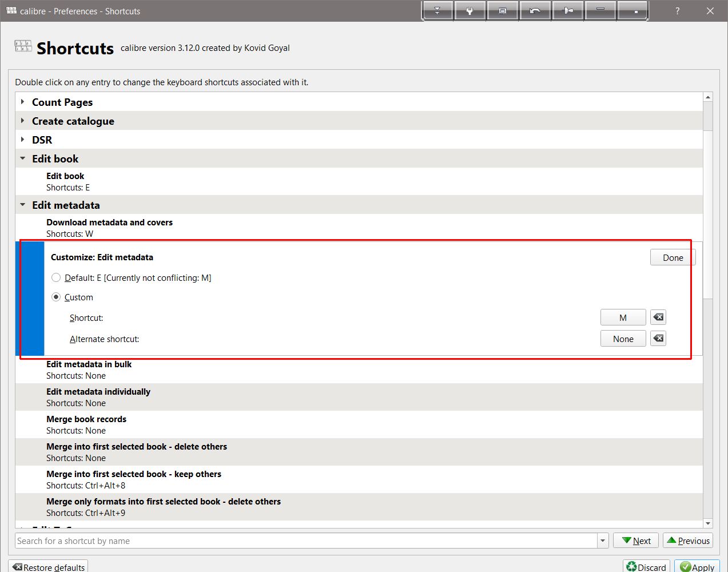The image size is (728, 572).
Task: Click the horizontal line title bar icon
Action: coord(600,11)
